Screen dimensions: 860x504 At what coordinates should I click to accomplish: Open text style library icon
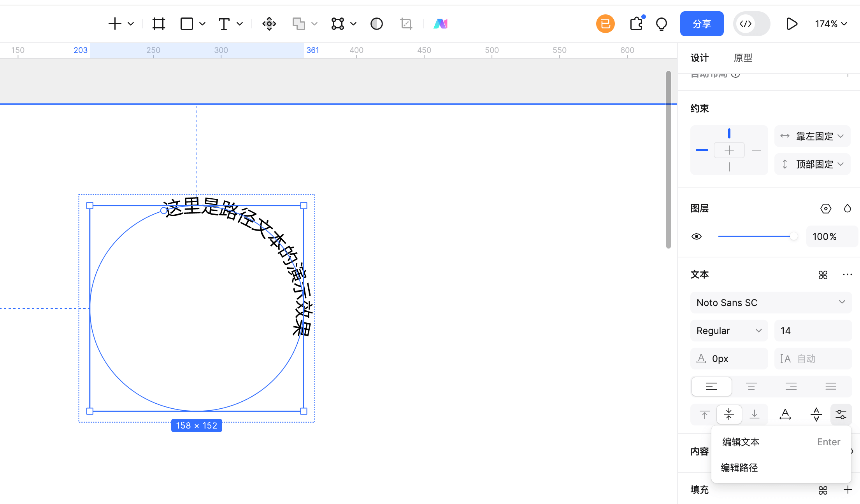click(823, 275)
